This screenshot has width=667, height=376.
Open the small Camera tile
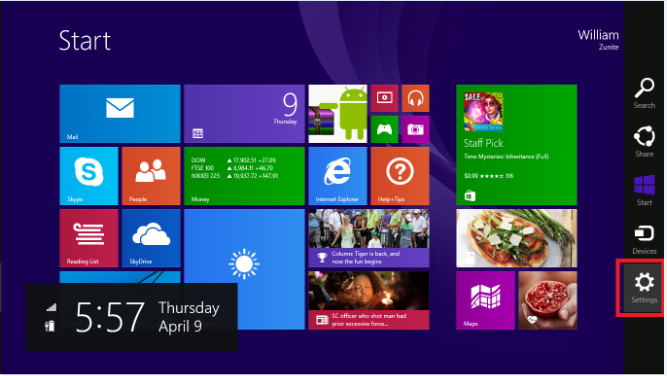(x=416, y=129)
